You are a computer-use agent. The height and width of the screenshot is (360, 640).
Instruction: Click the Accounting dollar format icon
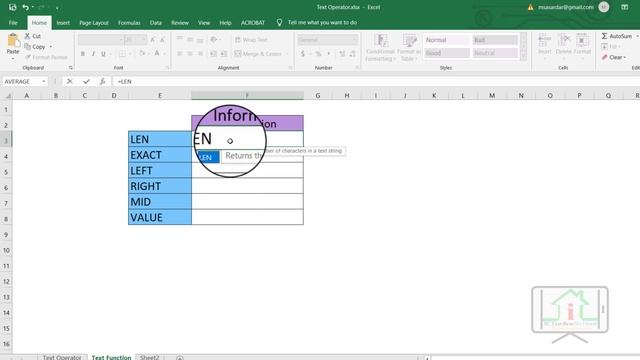(302, 54)
